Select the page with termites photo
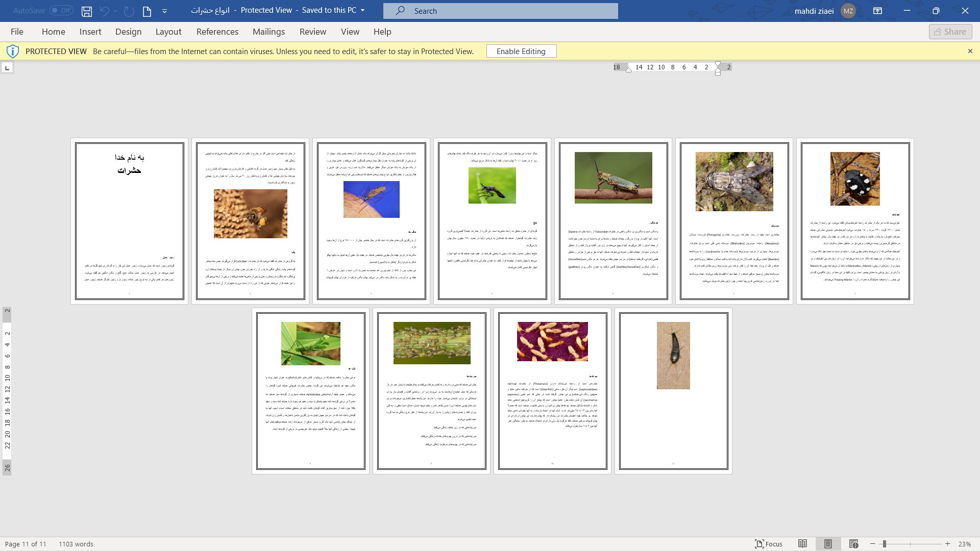The image size is (980, 551). coord(552,391)
